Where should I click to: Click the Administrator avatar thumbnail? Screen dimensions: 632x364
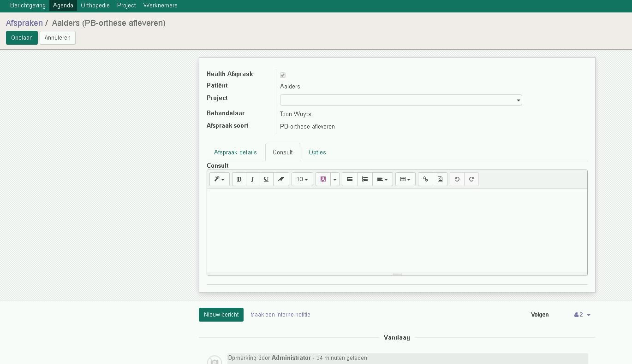pyautogui.click(x=215, y=360)
